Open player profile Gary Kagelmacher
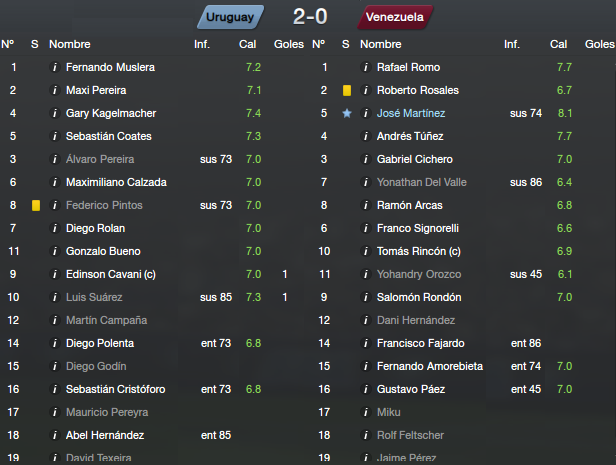616x465 pixels. tap(111, 114)
